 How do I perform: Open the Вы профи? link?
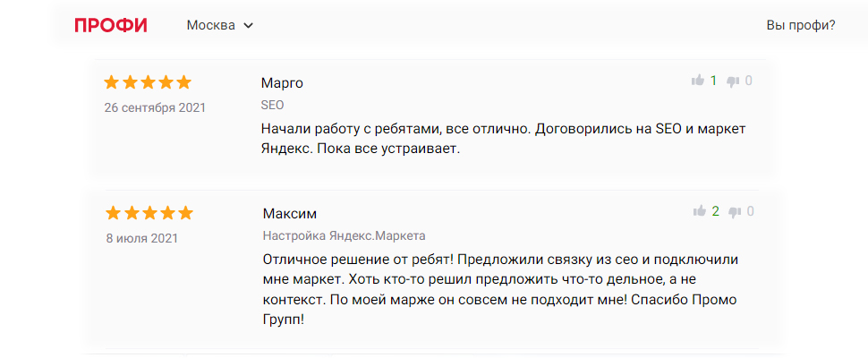click(801, 25)
